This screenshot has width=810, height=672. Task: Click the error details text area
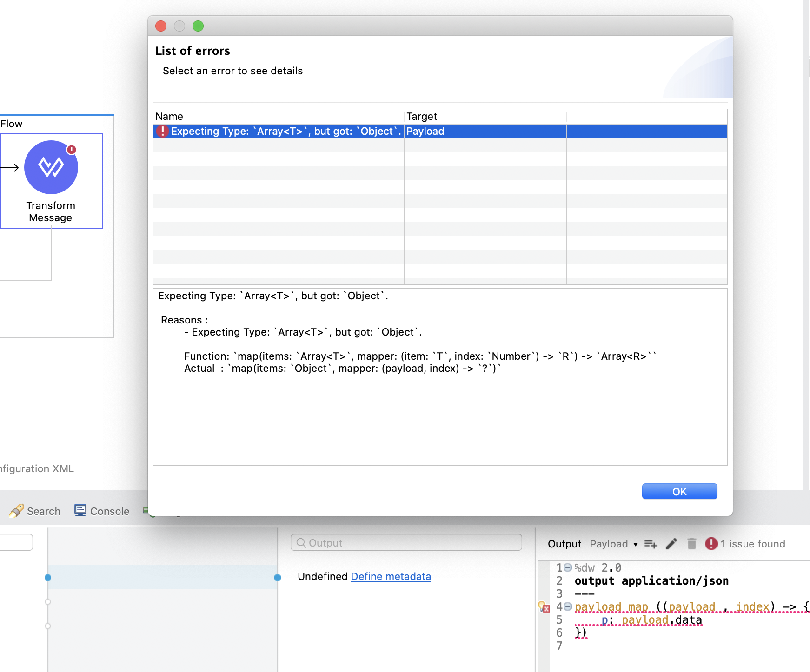pyautogui.click(x=440, y=377)
